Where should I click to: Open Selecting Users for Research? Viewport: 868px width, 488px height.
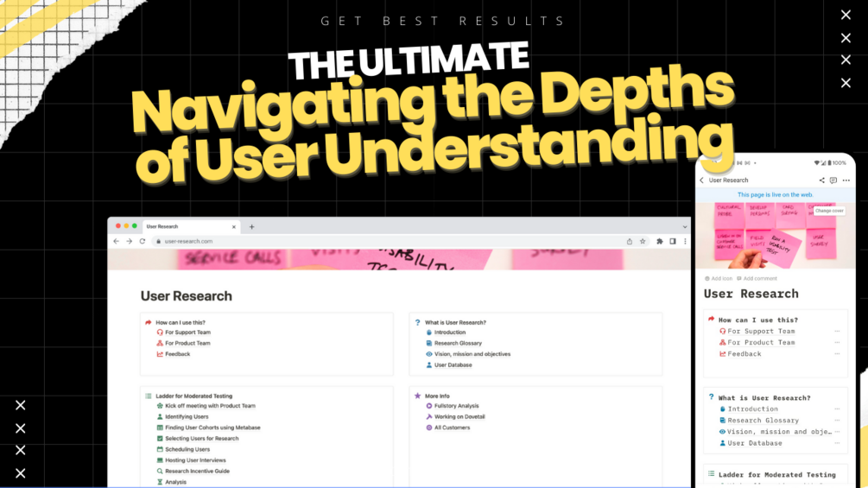coord(201,438)
